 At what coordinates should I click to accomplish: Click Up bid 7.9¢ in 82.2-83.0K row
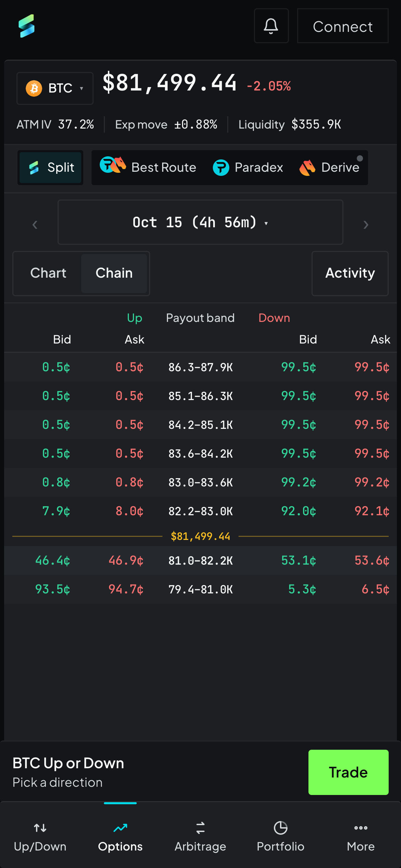point(56,511)
